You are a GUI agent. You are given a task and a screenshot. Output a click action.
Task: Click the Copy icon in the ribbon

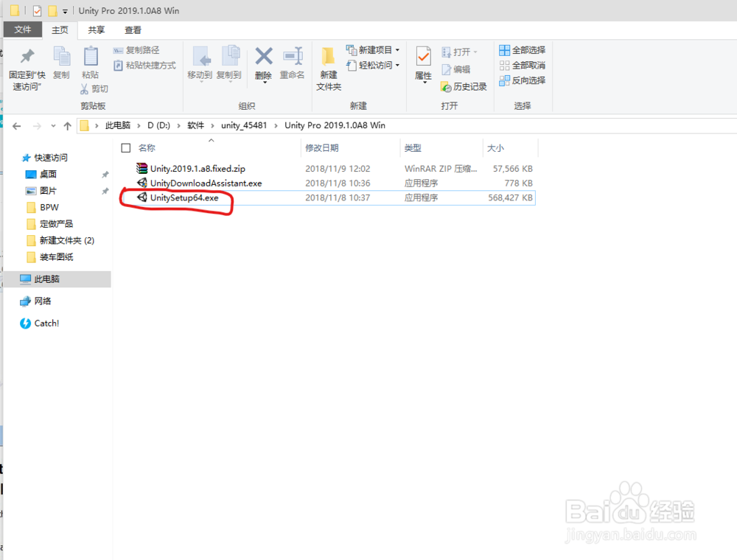click(x=61, y=57)
